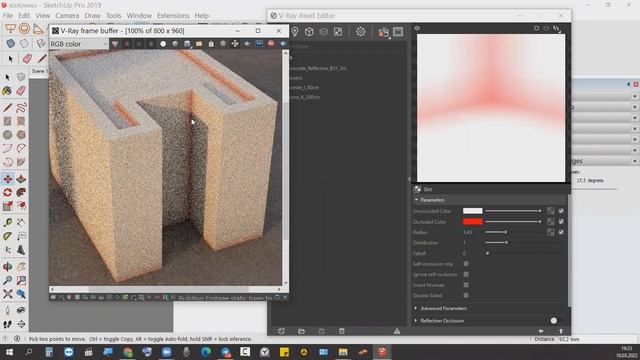Open Chrome from the taskbar
Image resolution: width=640 pixels, height=360 pixels.
click(128, 352)
